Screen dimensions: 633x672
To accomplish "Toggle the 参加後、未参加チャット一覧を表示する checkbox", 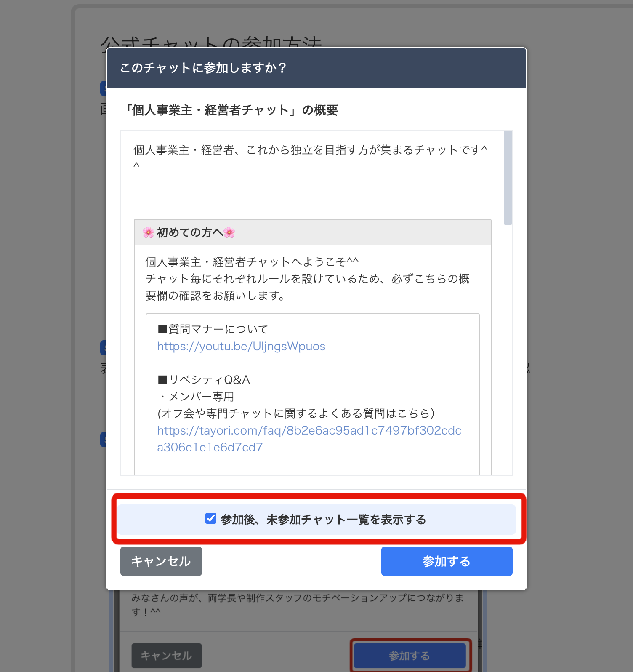I will click(x=211, y=519).
